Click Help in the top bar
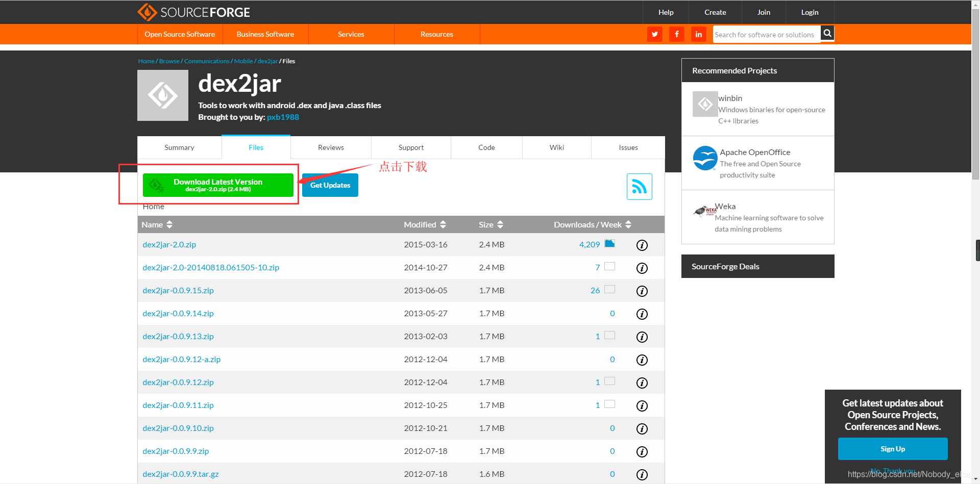Viewport: 980px width, 484px height. (666, 12)
